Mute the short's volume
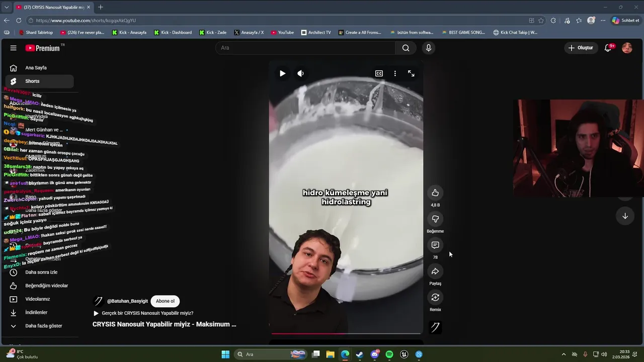The height and width of the screenshot is (362, 644). (x=300, y=73)
